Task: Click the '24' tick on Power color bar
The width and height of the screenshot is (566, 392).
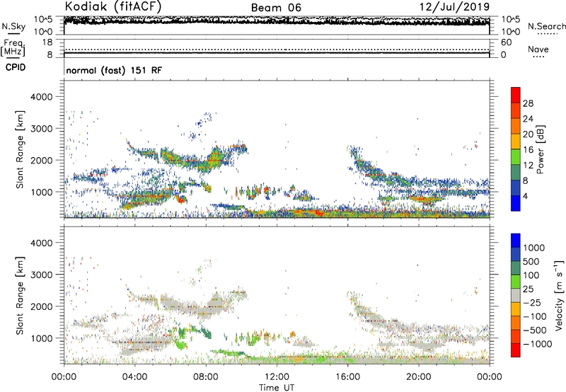Action: [528, 119]
